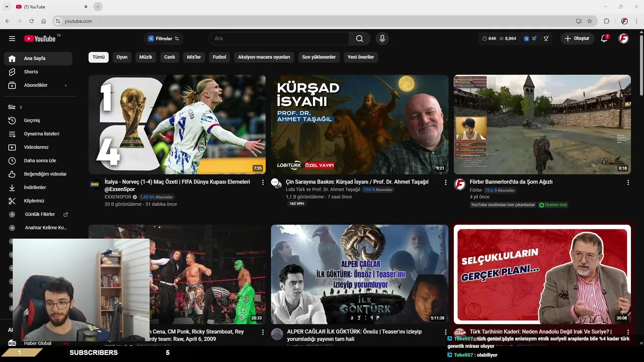Open Daha sonra izle list

tap(38, 161)
